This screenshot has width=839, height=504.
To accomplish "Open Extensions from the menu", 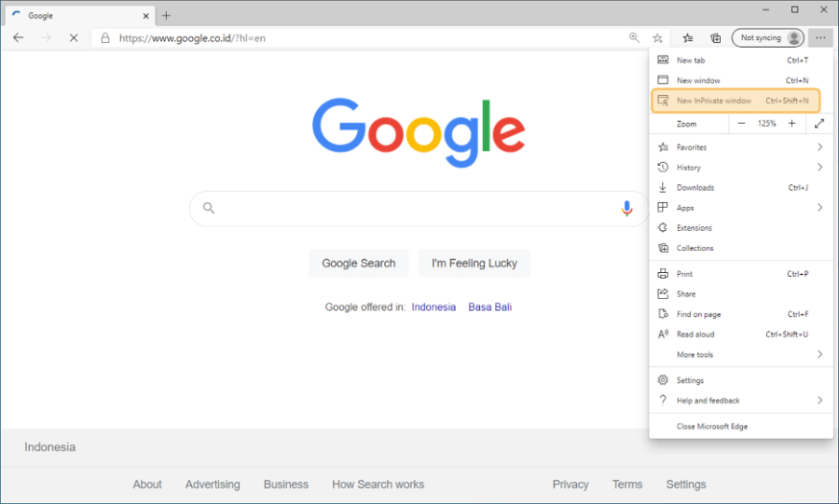I will (741, 227).
